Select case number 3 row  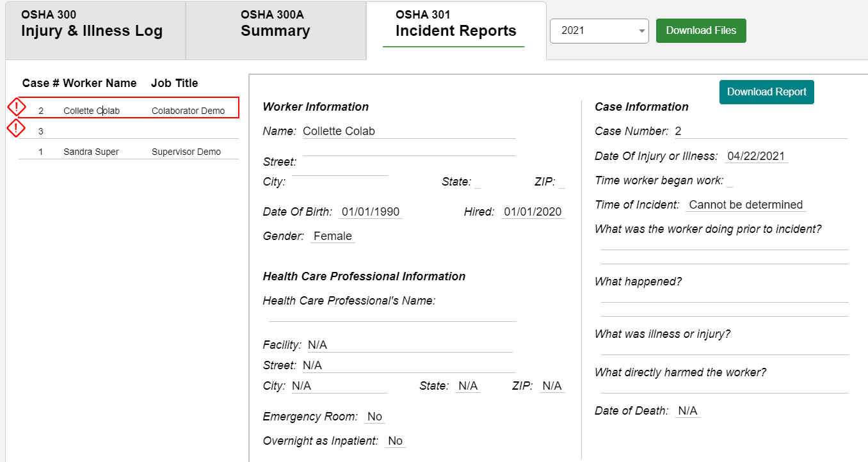pos(129,131)
